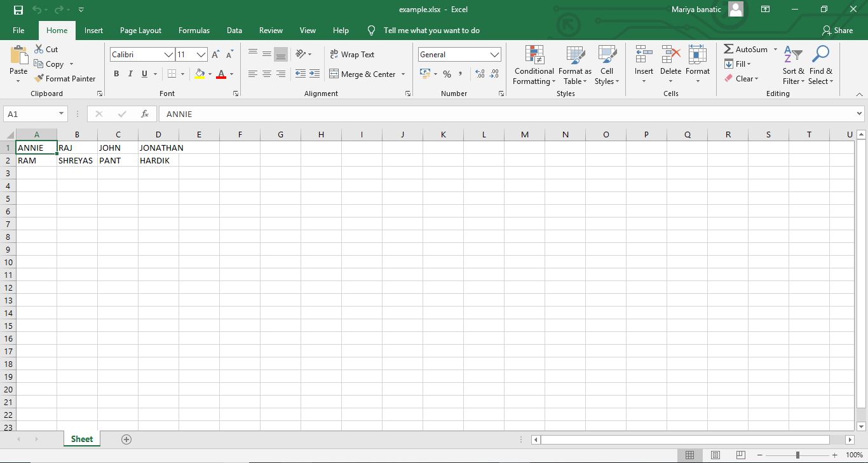
Task: Increase indent in the Alignment group
Action: point(315,74)
